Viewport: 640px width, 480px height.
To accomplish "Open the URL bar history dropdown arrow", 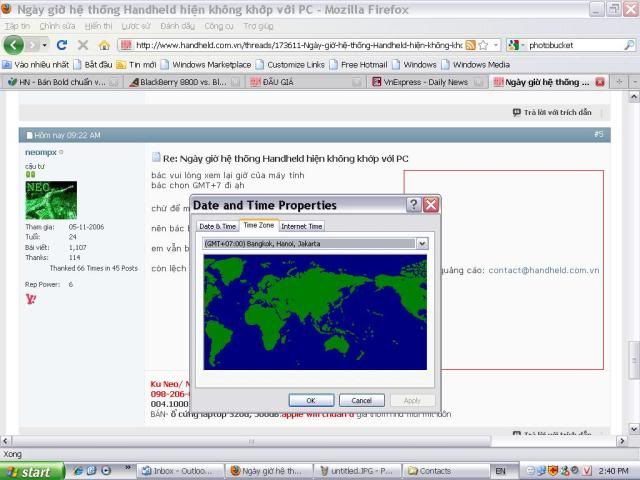I will point(496,45).
